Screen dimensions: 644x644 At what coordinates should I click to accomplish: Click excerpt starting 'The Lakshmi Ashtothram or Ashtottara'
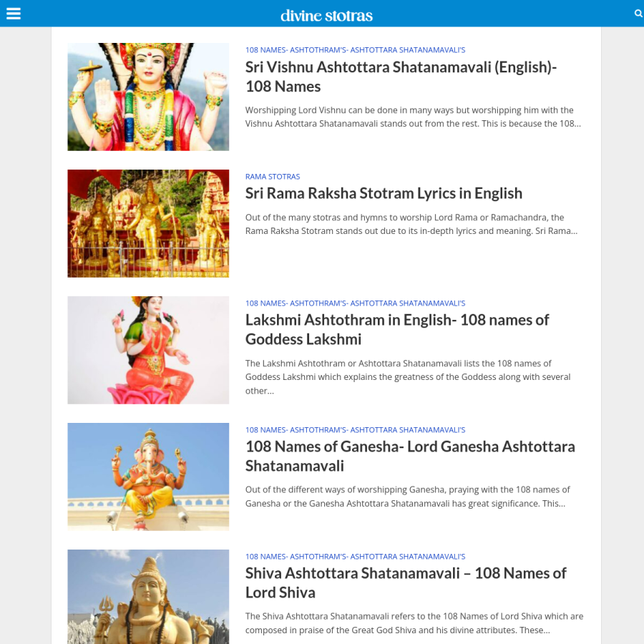click(408, 377)
